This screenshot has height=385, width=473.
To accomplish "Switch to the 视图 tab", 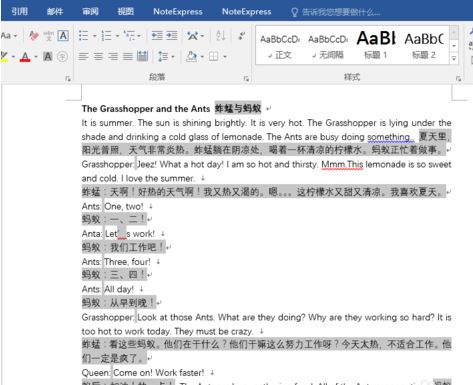I will click(x=126, y=12).
